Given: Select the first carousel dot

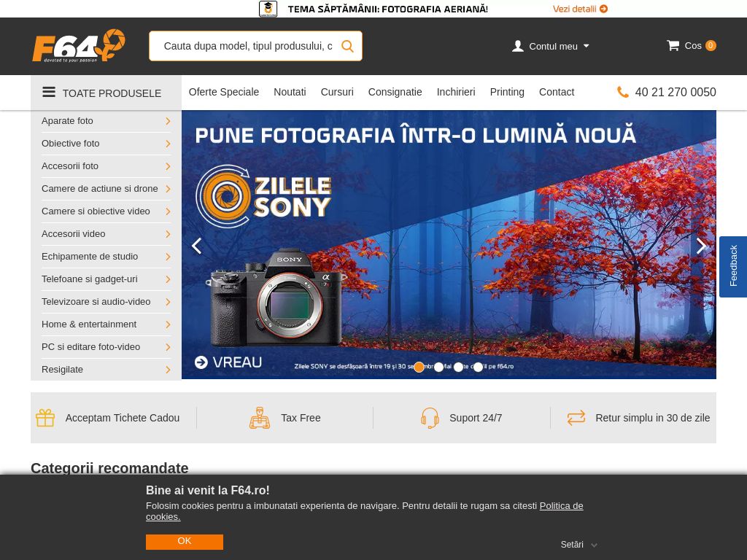Looking at the screenshot, I should point(419,367).
